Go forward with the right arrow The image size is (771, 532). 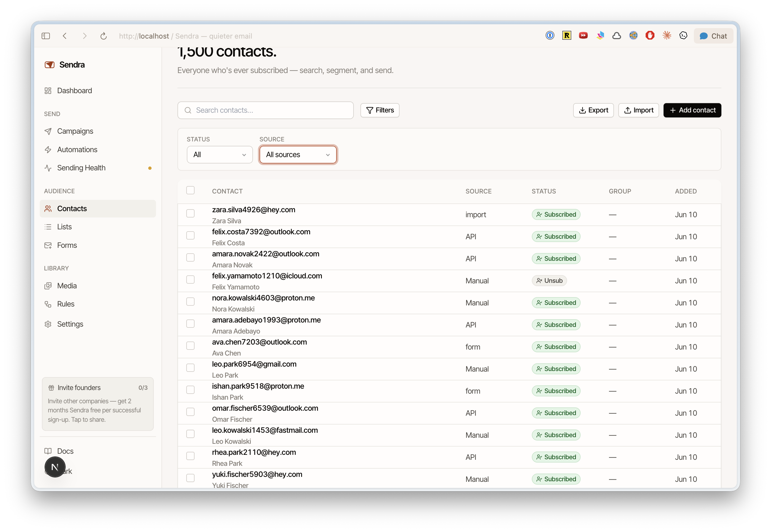[85, 36]
